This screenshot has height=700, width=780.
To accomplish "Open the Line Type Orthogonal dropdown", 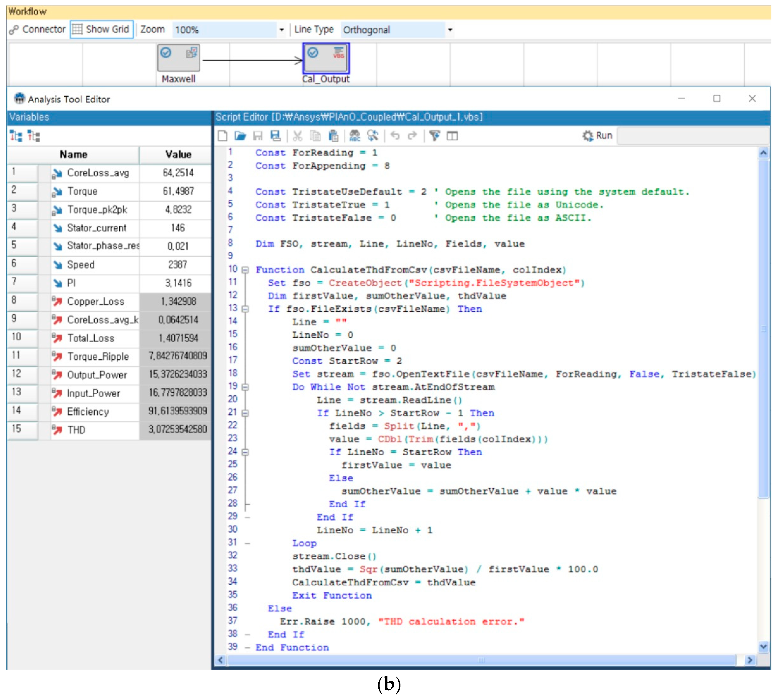I will (450, 30).
